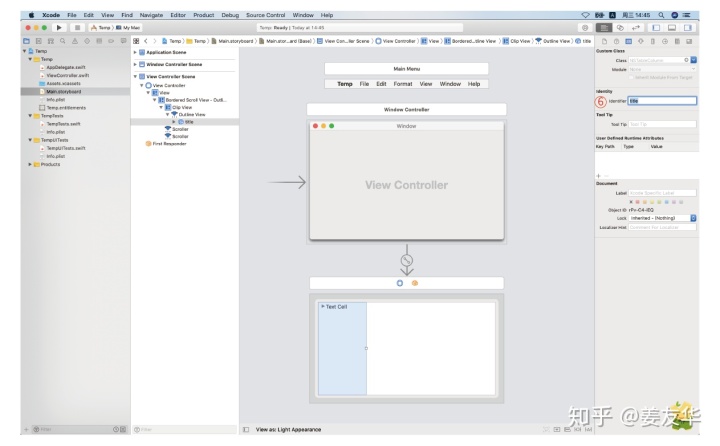Open the Issue navigator warning icon
Image resolution: width=720 pixels, height=446 pixels.
(x=75, y=41)
